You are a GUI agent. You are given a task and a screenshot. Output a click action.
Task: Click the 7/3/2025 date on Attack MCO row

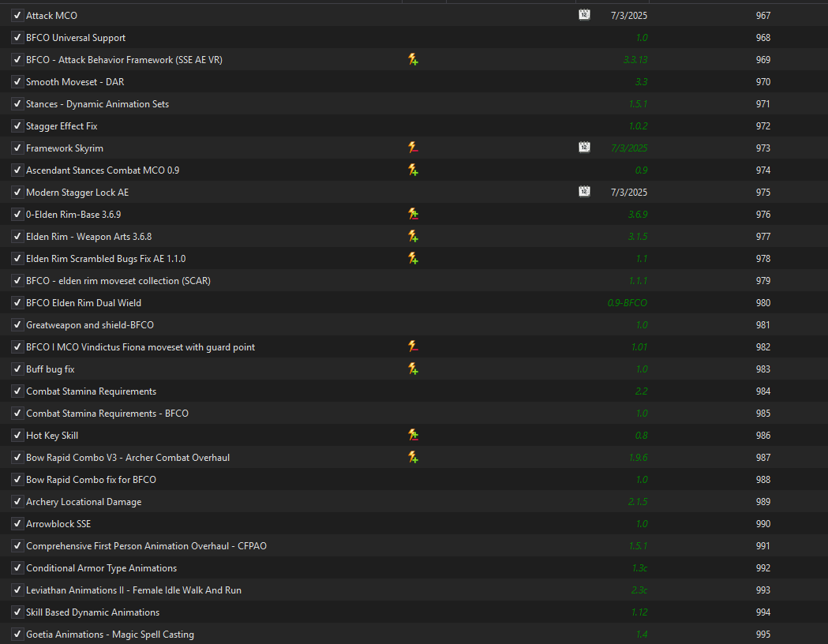629,15
